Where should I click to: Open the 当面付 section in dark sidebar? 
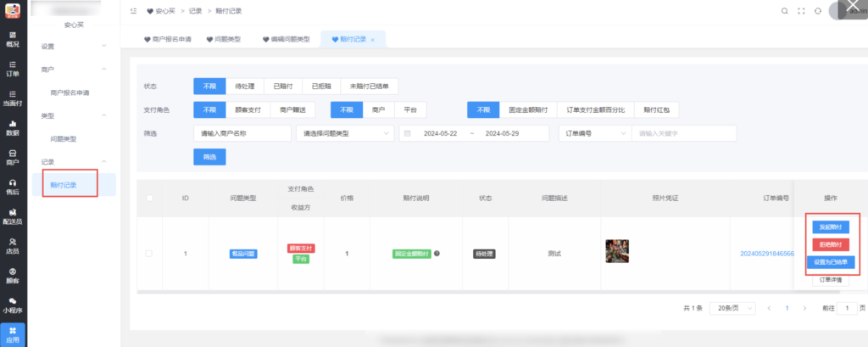[13, 98]
